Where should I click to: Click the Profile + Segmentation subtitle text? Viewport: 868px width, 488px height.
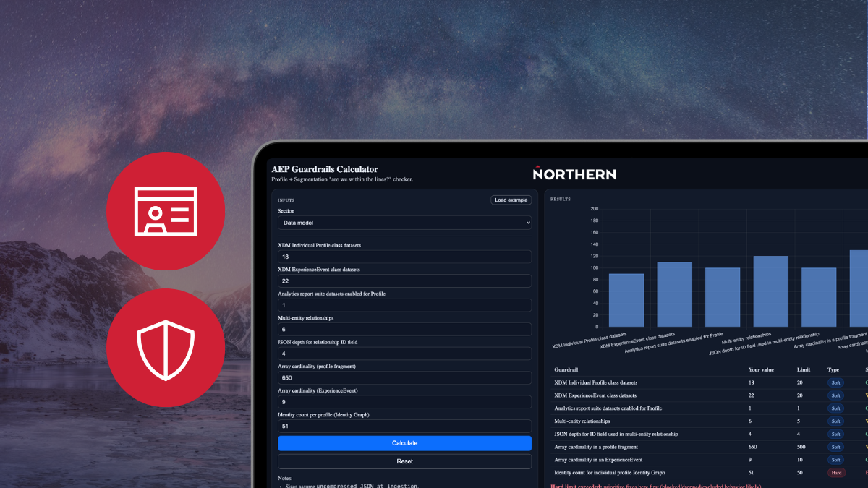342,179
